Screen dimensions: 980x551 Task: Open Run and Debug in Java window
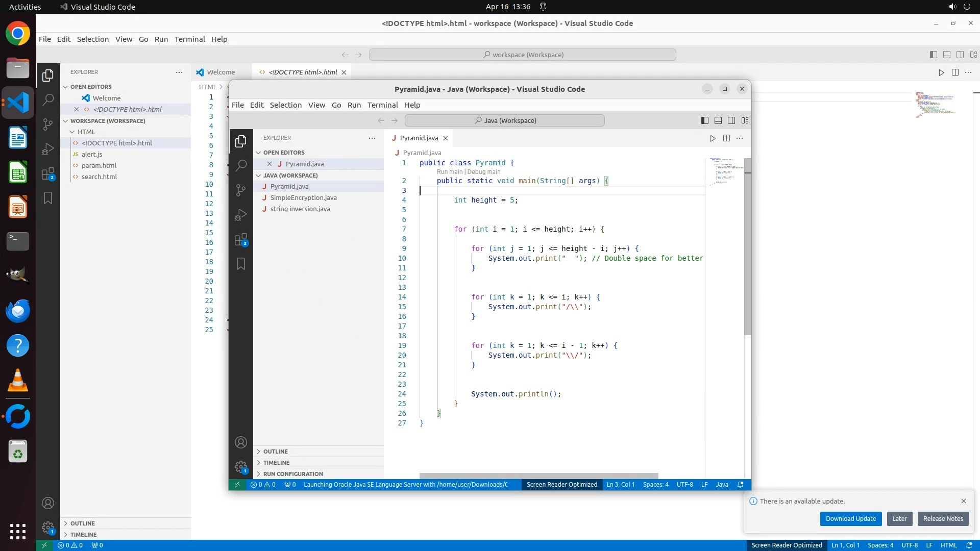241,215
